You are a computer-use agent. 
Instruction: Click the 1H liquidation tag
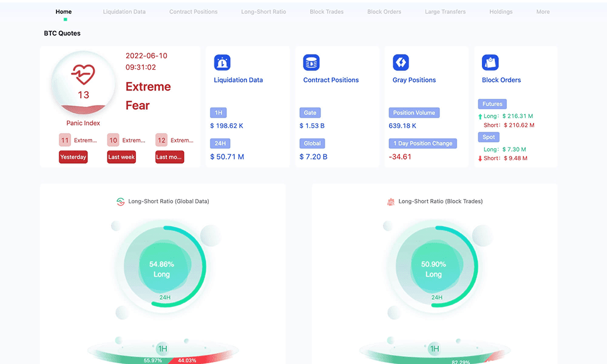[219, 113]
